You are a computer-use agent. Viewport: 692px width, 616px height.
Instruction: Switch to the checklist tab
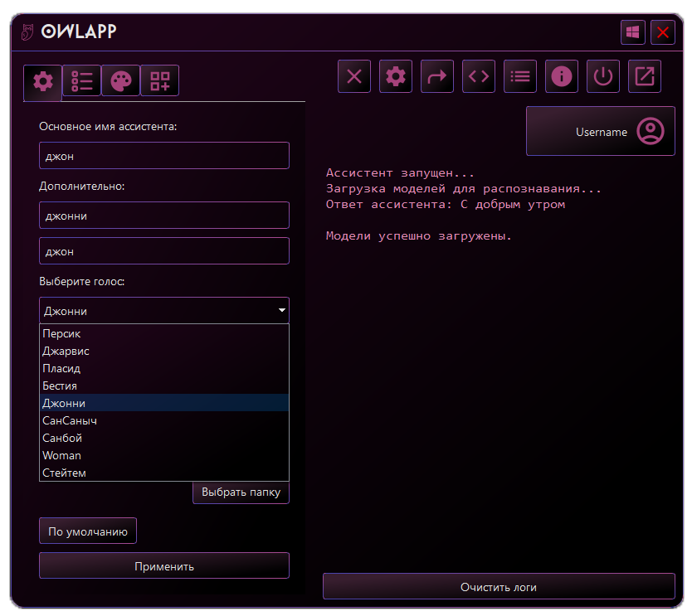82,80
